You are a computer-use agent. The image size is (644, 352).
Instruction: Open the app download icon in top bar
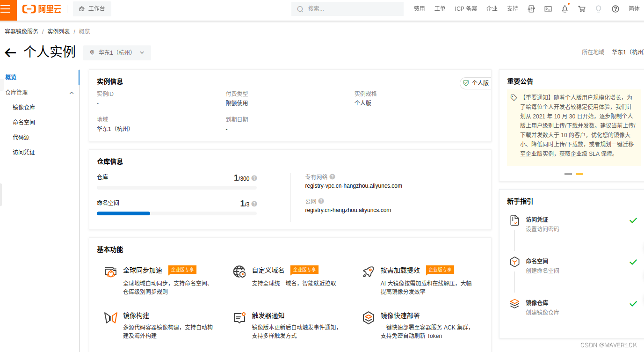pyautogui.click(x=531, y=9)
